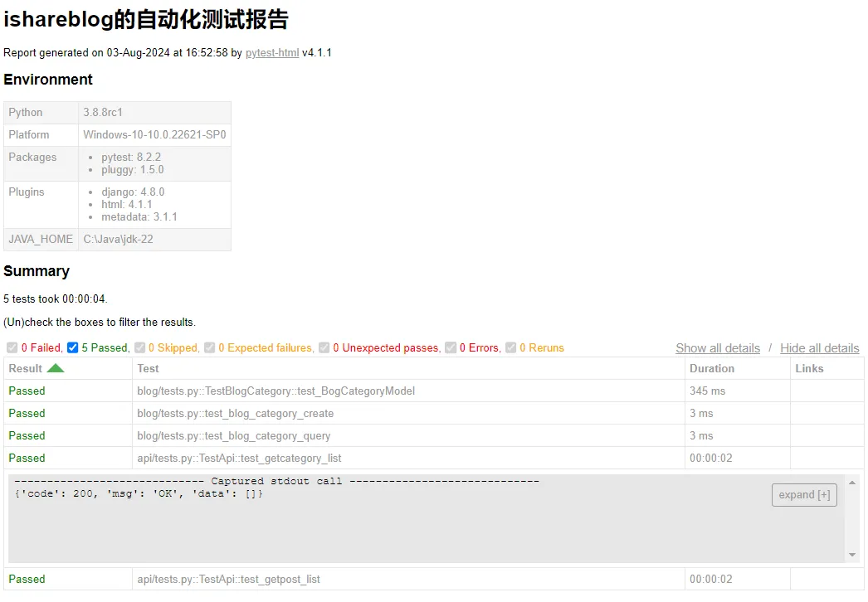Viewport: 868px width, 602px height.
Task: Expand the test_blog_category_create result row
Action: click(235, 413)
